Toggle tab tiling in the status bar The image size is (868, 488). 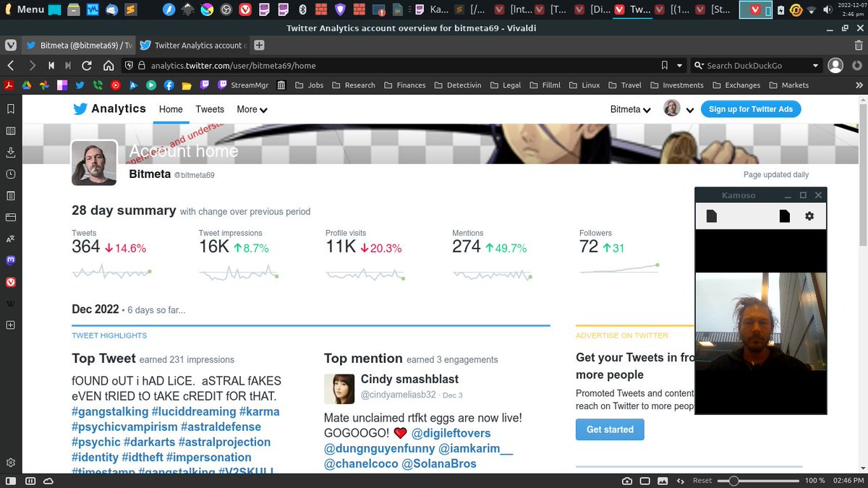pos(645,481)
